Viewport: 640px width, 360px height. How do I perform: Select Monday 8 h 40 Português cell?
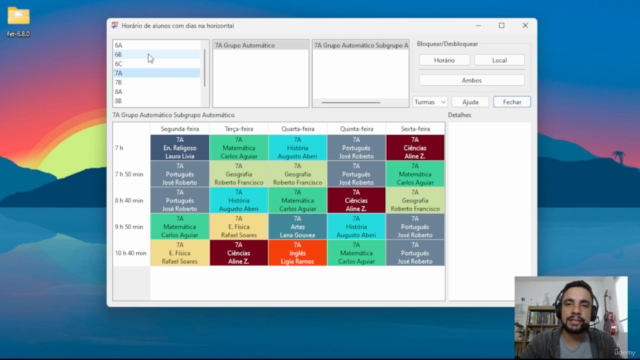click(180, 200)
